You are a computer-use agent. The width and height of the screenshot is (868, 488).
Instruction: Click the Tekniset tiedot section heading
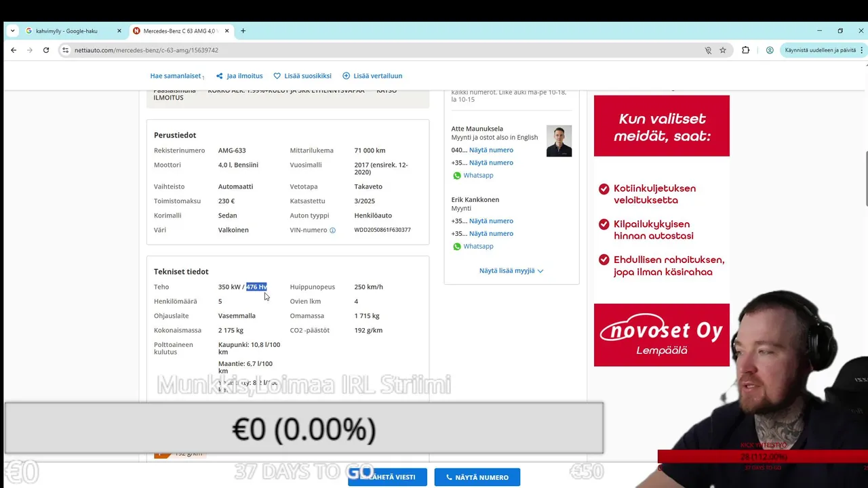(x=181, y=271)
